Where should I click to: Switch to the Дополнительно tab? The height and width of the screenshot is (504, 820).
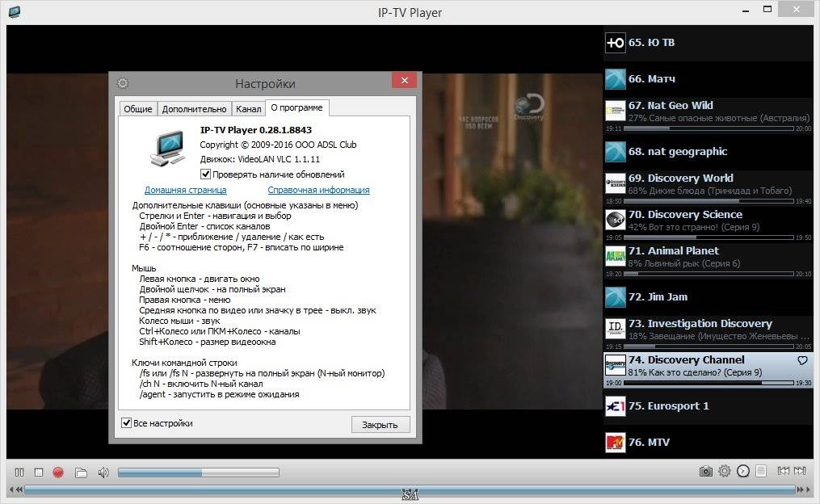pyautogui.click(x=194, y=109)
